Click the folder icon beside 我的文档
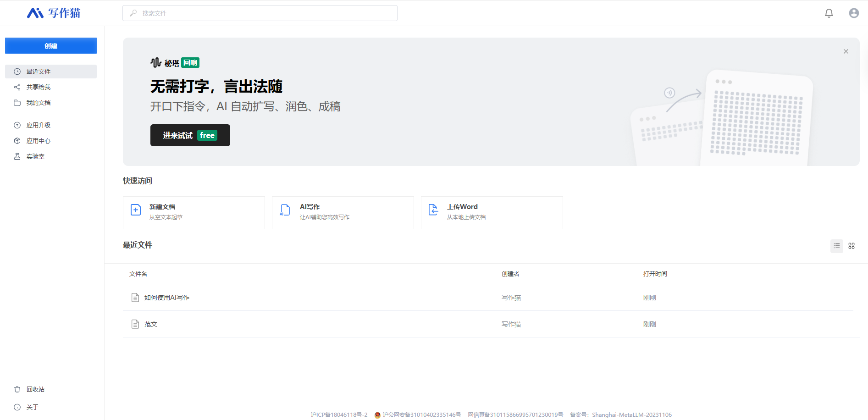The height and width of the screenshot is (420, 868). [17, 103]
